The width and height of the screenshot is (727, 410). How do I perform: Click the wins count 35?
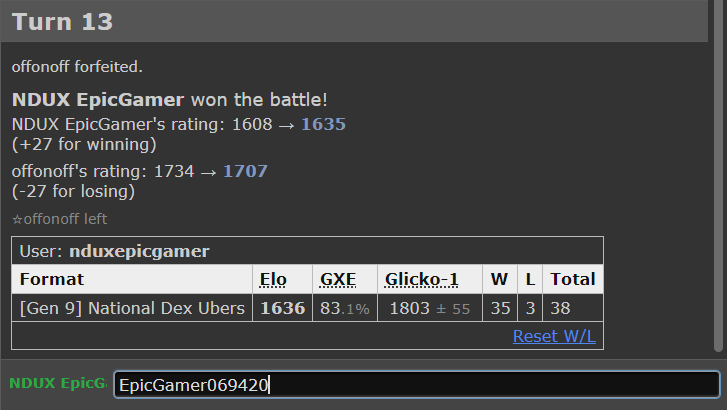[500, 308]
